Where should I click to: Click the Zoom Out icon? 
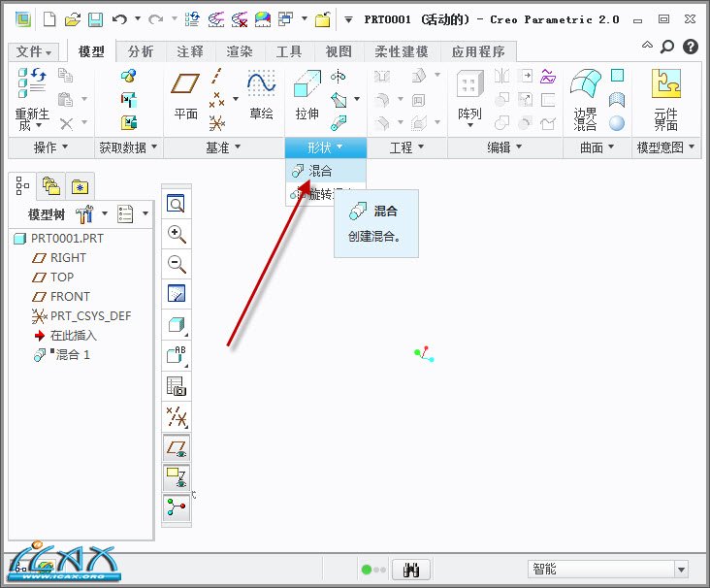pos(177,264)
